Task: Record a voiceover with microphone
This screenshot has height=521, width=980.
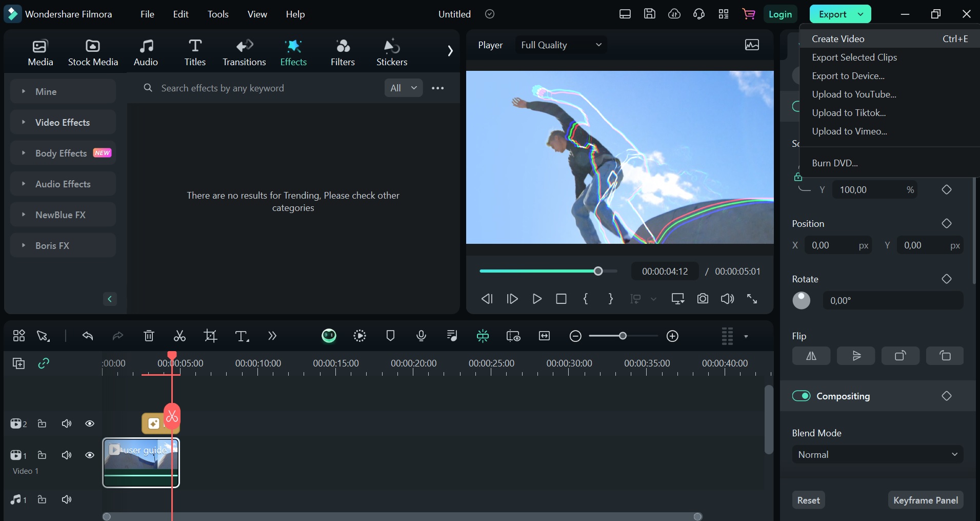Action: [x=421, y=336]
